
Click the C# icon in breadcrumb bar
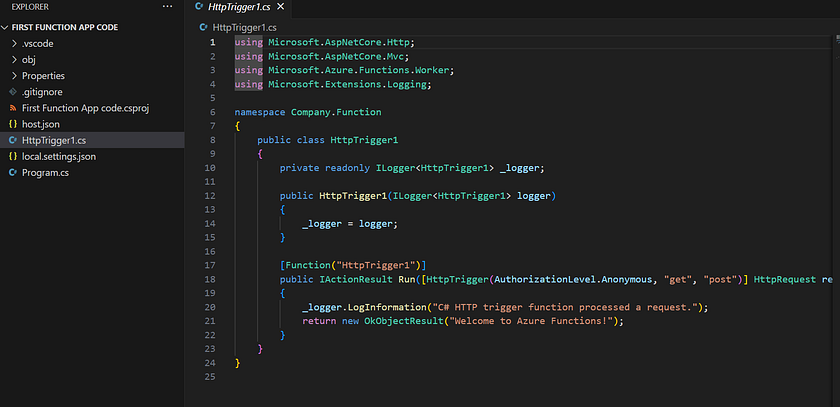click(203, 27)
